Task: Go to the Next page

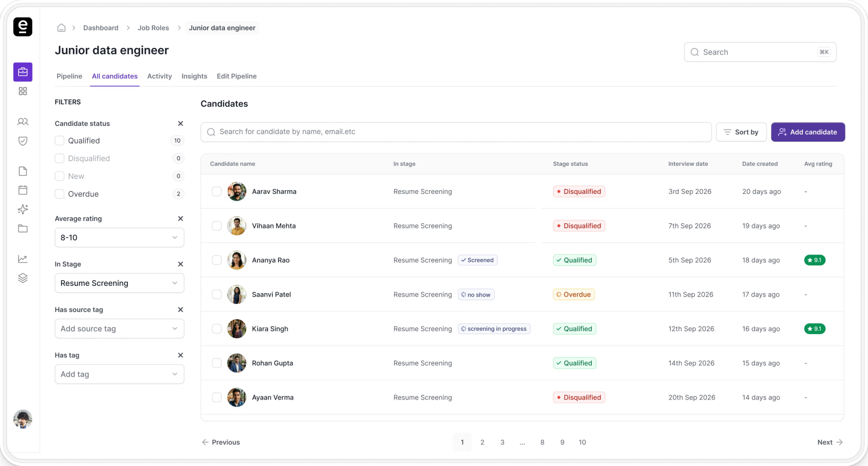Action: 830,442
